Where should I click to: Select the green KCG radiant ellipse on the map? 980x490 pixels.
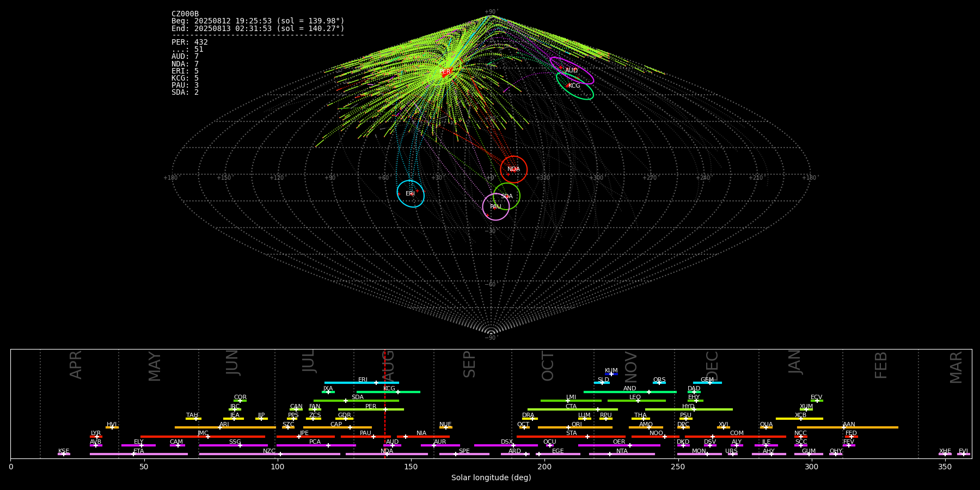(x=575, y=86)
